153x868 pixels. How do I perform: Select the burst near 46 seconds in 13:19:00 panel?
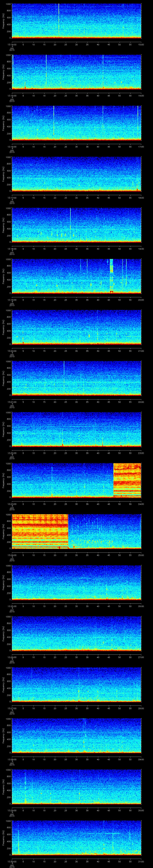pyautogui.click(x=112, y=275)
